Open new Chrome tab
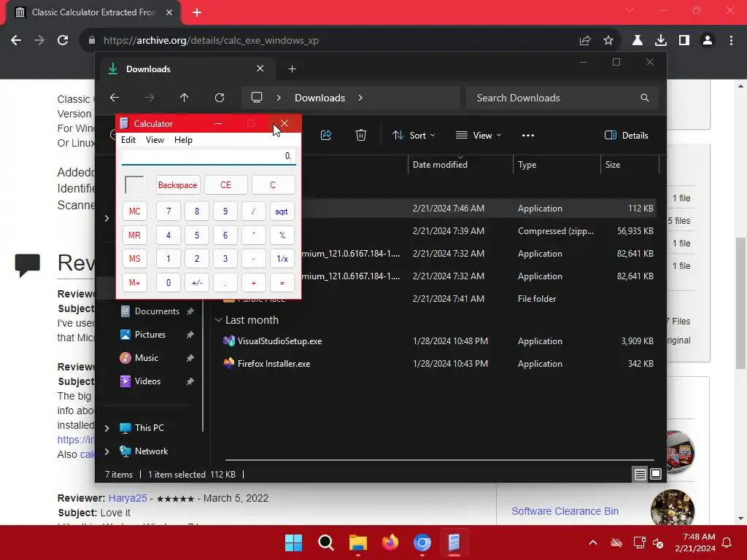The height and width of the screenshot is (560, 747). [x=197, y=12]
